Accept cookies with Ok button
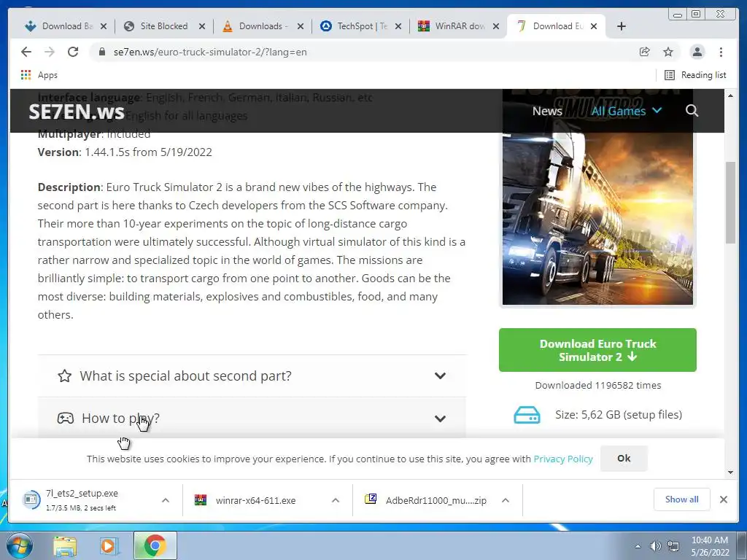This screenshot has width=747, height=560. (624, 458)
